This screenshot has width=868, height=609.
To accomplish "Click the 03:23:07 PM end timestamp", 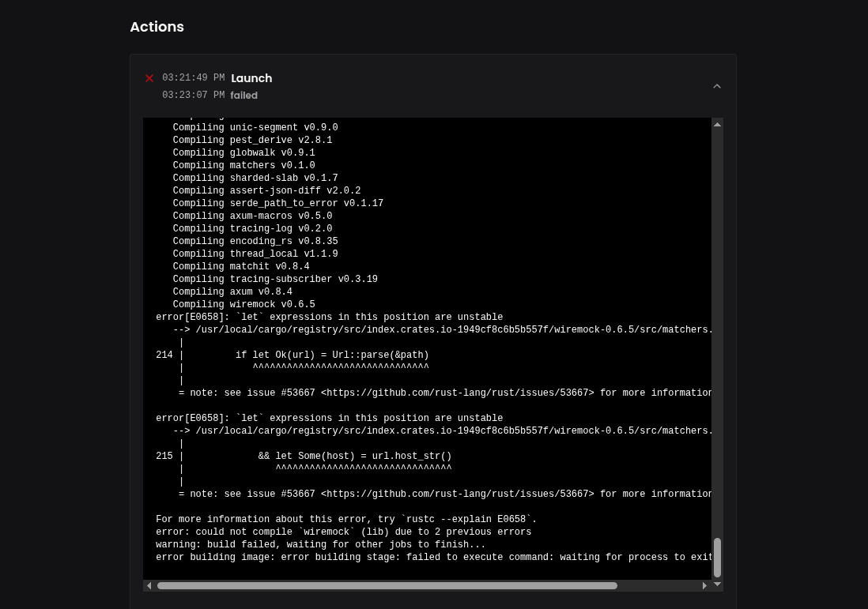I will pos(193,95).
